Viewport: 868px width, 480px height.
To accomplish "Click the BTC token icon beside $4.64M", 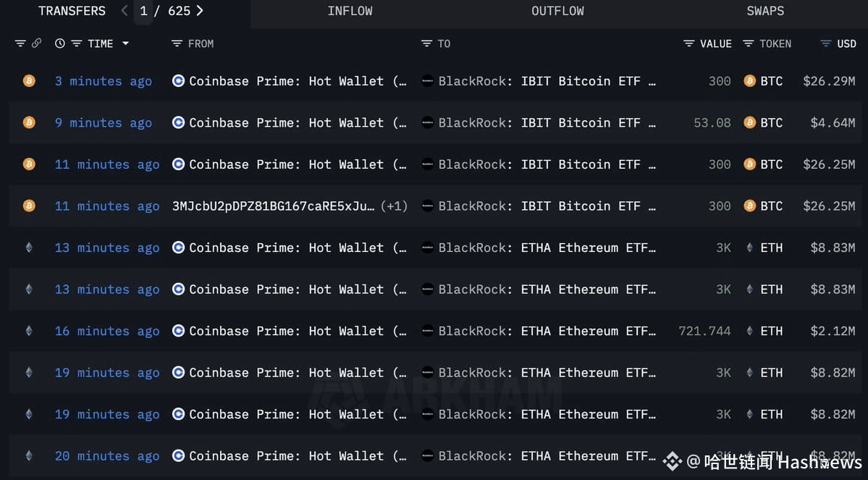I will tap(750, 122).
